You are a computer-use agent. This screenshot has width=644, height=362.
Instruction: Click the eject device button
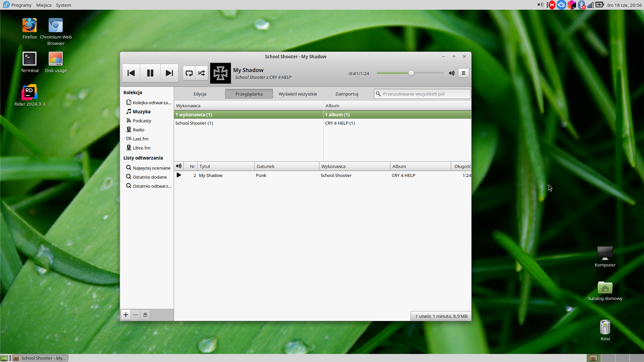(x=145, y=315)
